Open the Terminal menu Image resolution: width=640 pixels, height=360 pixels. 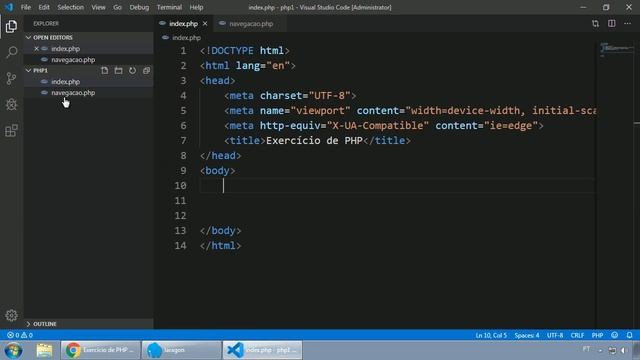tap(169, 7)
